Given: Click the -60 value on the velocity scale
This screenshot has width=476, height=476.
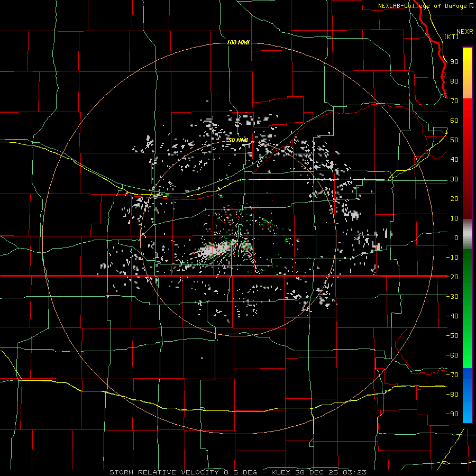Looking at the screenshot, I should pos(452,355).
